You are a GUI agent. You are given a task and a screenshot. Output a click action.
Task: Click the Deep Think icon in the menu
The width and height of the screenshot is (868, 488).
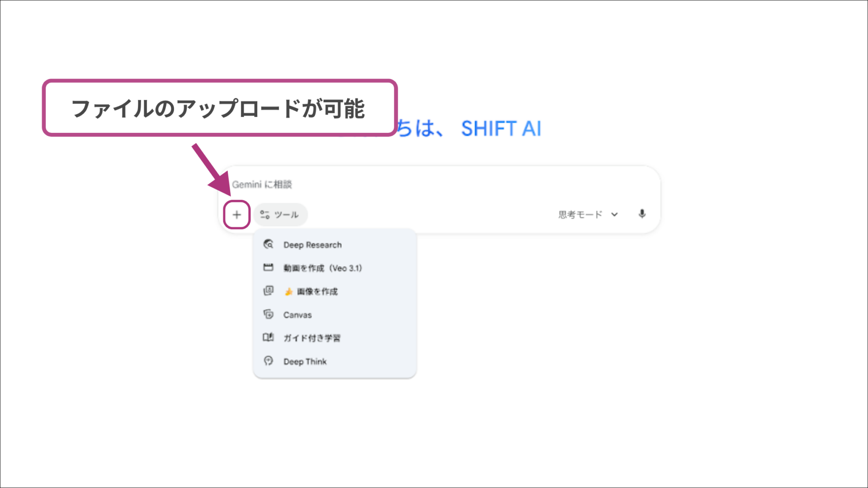pos(268,361)
